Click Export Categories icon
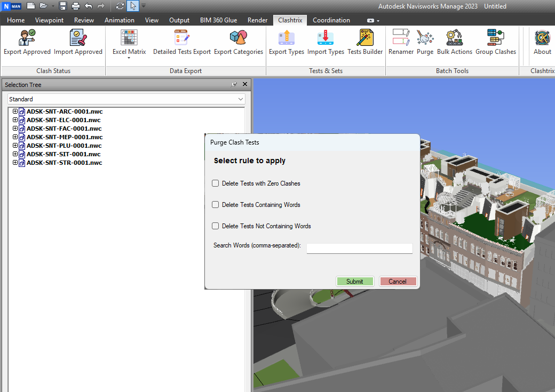The image size is (555, 392). (x=238, y=37)
